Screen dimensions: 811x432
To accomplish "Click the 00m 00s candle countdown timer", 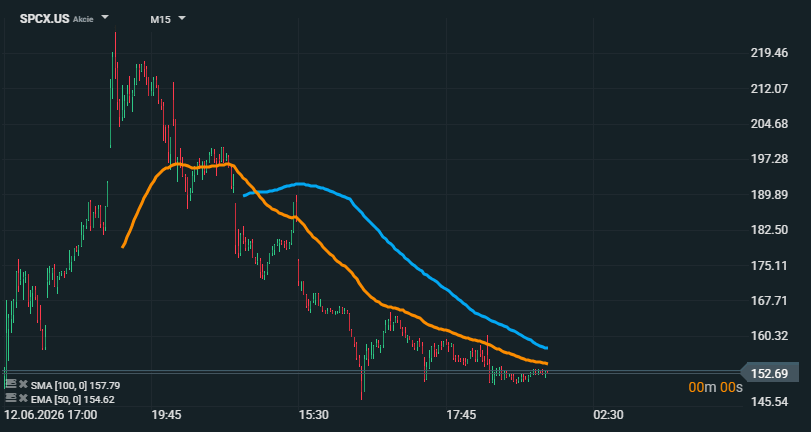I will click(715, 387).
